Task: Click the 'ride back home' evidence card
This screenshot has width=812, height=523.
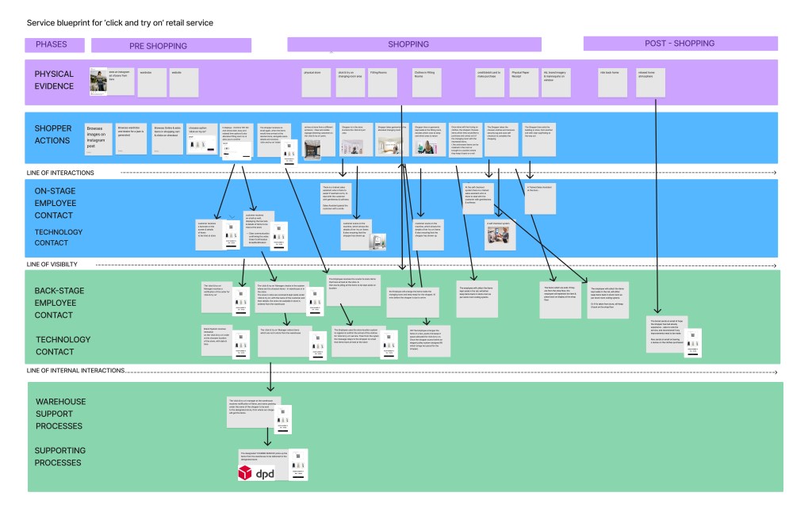Action: [x=613, y=82]
